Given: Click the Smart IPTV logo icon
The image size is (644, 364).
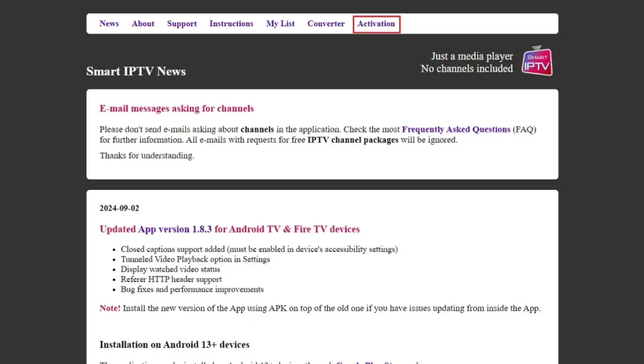Looking at the screenshot, I should (x=537, y=61).
